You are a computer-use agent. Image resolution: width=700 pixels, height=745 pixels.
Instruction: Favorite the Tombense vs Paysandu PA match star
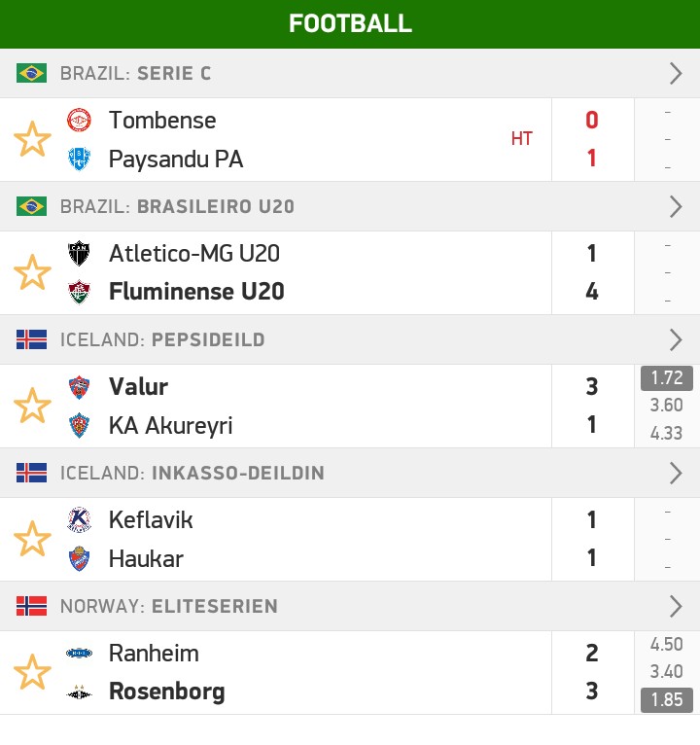click(x=32, y=139)
